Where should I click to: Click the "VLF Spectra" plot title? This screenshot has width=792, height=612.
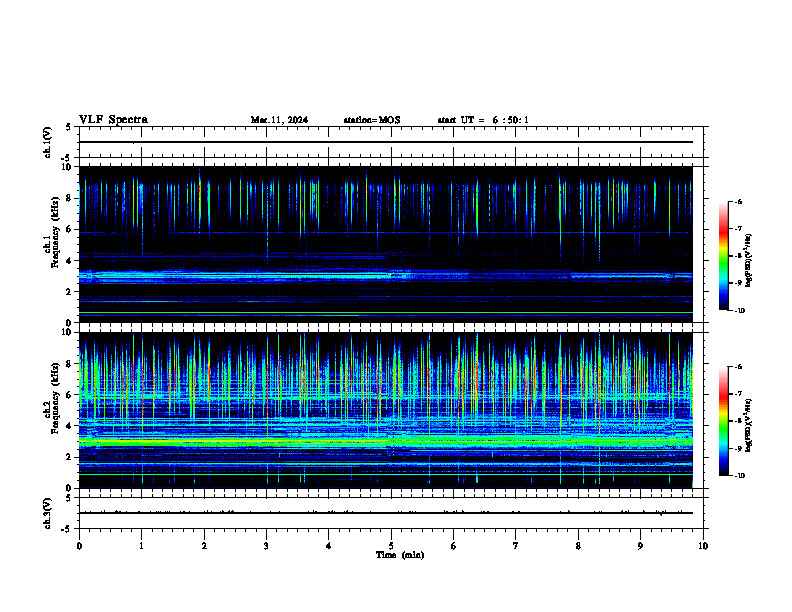(113, 120)
